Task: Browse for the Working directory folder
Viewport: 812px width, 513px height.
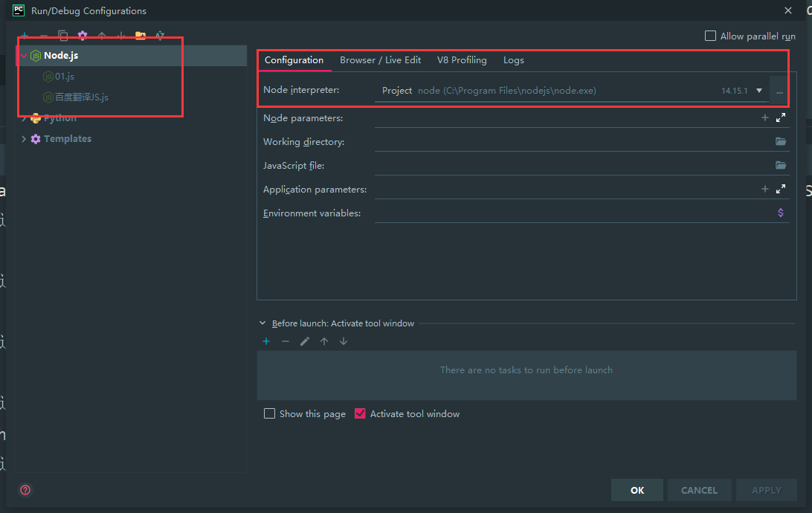Action: [781, 141]
